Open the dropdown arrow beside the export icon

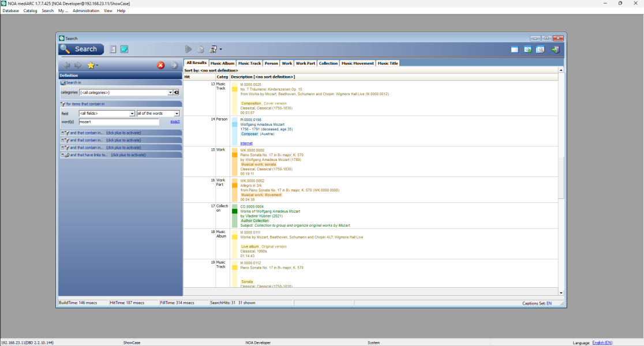pyautogui.click(x=221, y=50)
